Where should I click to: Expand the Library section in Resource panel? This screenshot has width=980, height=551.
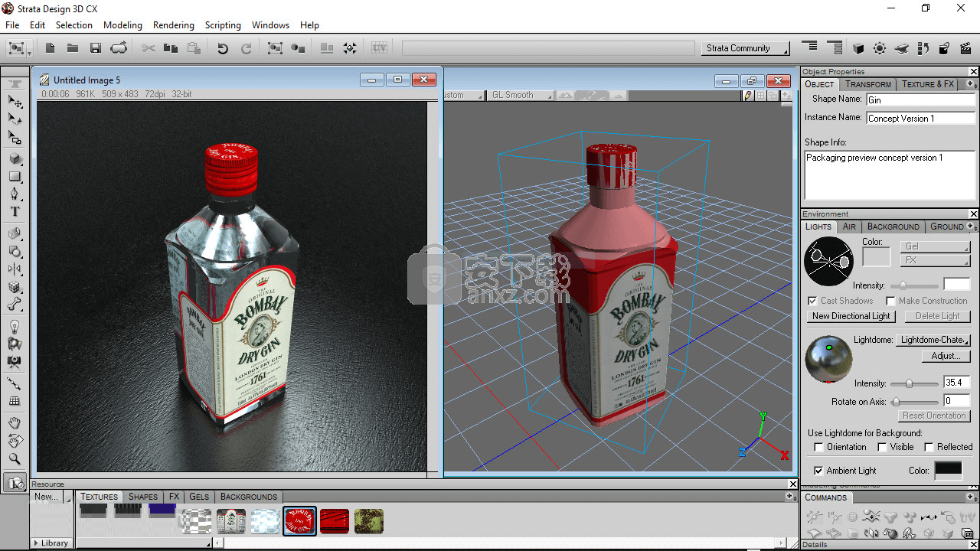(53, 543)
